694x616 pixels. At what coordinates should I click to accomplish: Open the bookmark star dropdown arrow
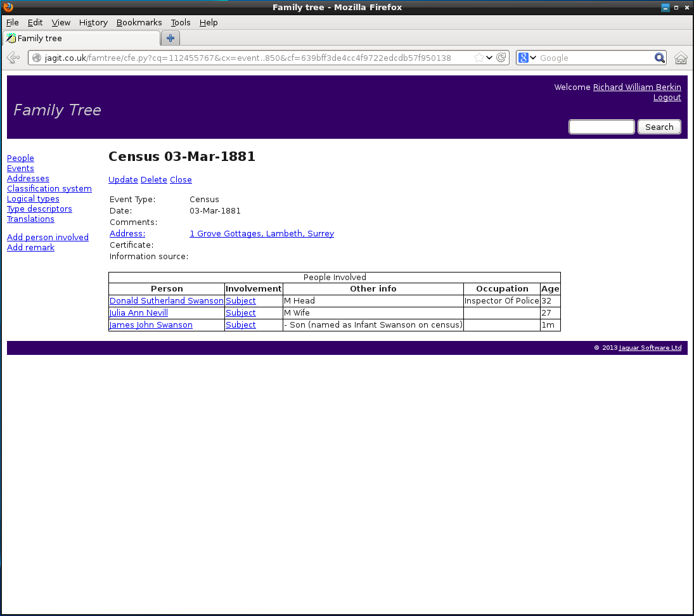[489, 58]
